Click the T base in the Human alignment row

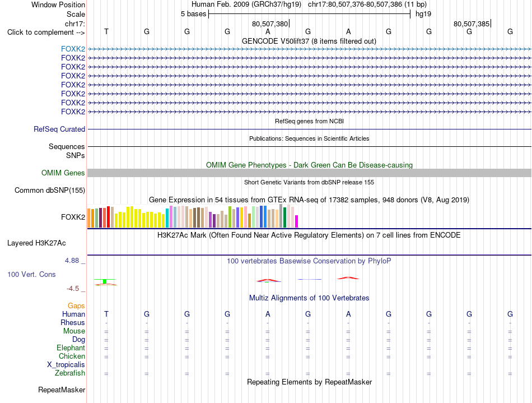(x=106, y=314)
